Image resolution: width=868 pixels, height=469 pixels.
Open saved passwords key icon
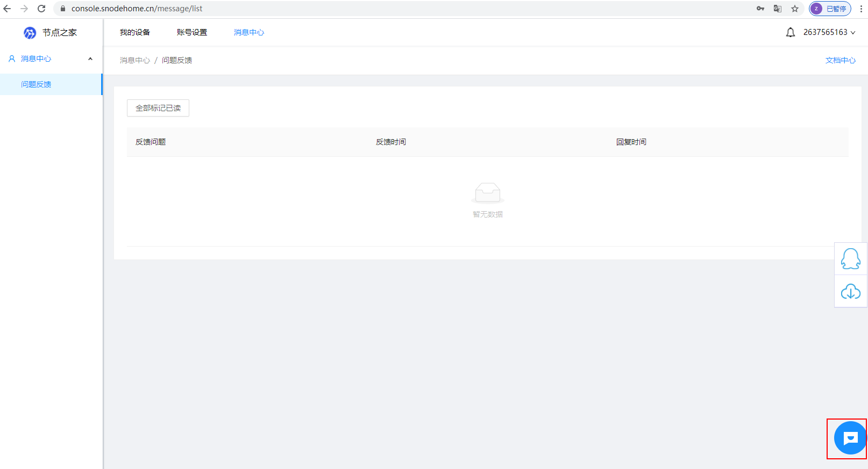coord(760,9)
